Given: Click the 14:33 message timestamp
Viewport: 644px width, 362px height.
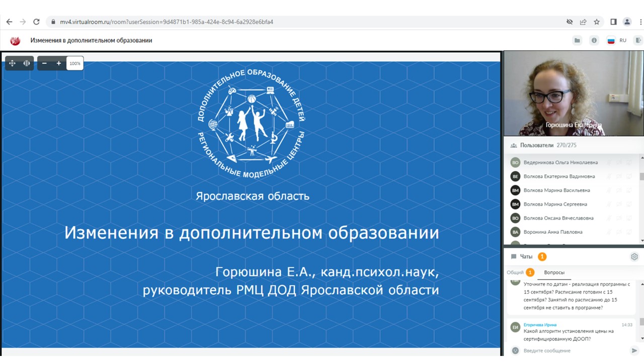Looking at the screenshot, I should pos(627,325).
